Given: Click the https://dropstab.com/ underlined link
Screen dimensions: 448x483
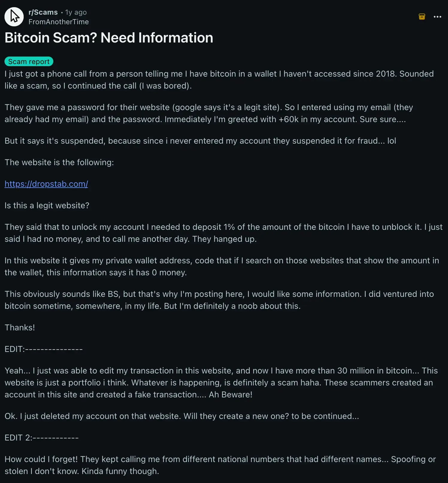Looking at the screenshot, I should click(46, 184).
